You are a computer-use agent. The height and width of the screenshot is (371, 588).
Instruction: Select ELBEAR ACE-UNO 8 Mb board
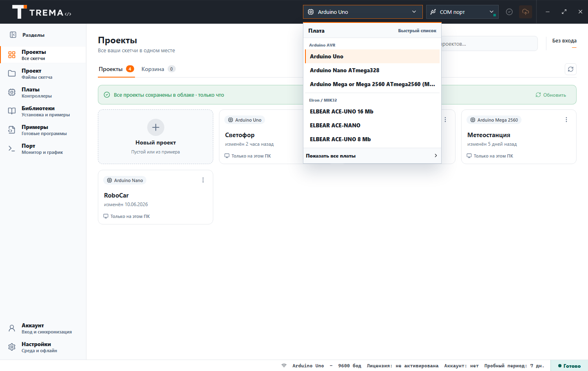[372, 139]
